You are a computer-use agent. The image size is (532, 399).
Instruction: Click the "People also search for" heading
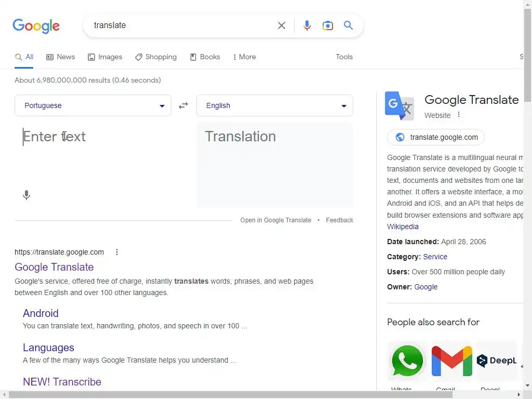pos(433,322)
